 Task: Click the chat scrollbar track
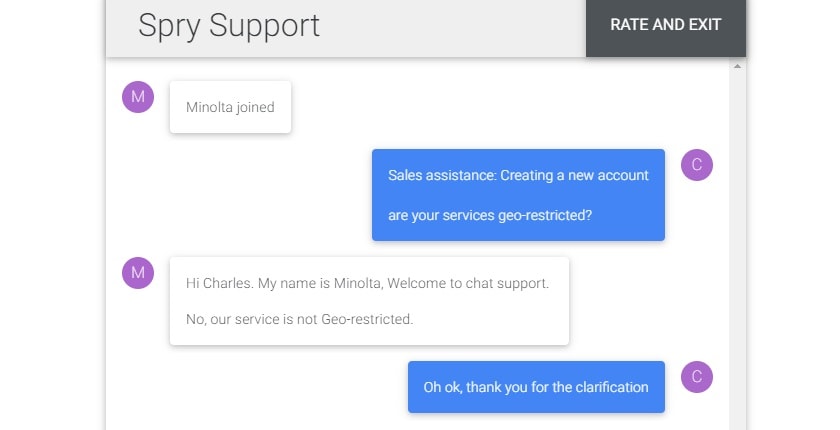(737, 246)
